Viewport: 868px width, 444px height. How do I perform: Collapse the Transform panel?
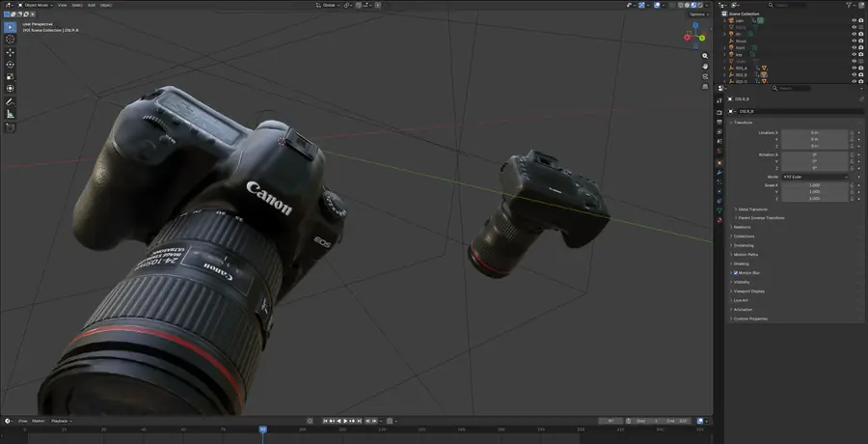[743, 122]
